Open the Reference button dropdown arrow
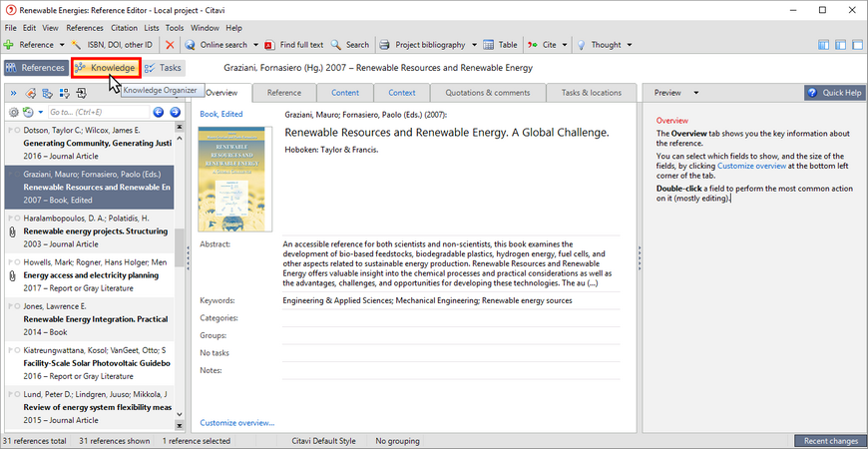The height and width of the screenshot is (449, 868). click(62, 45)
